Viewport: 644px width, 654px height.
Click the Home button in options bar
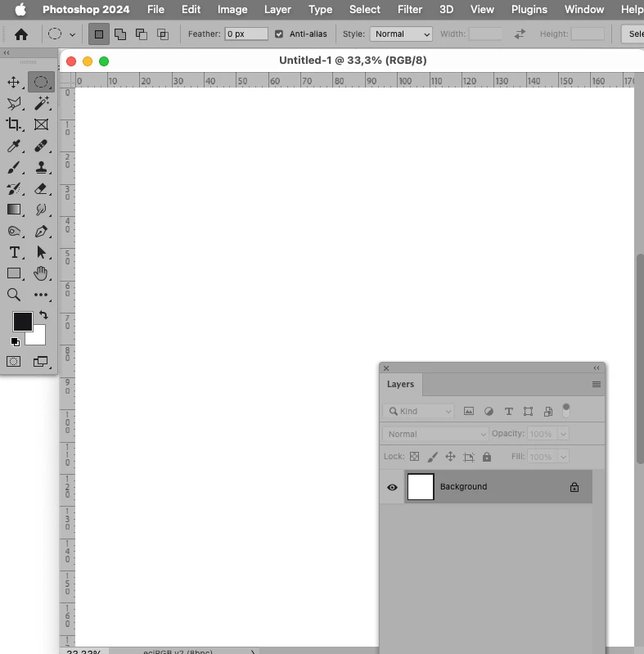[x=21, y=34]
